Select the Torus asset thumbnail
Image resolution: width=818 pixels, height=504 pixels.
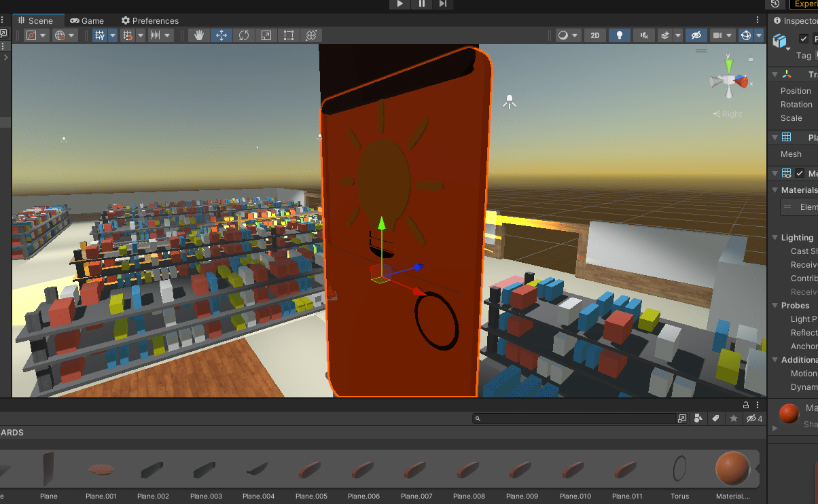(x=679, y=469)
